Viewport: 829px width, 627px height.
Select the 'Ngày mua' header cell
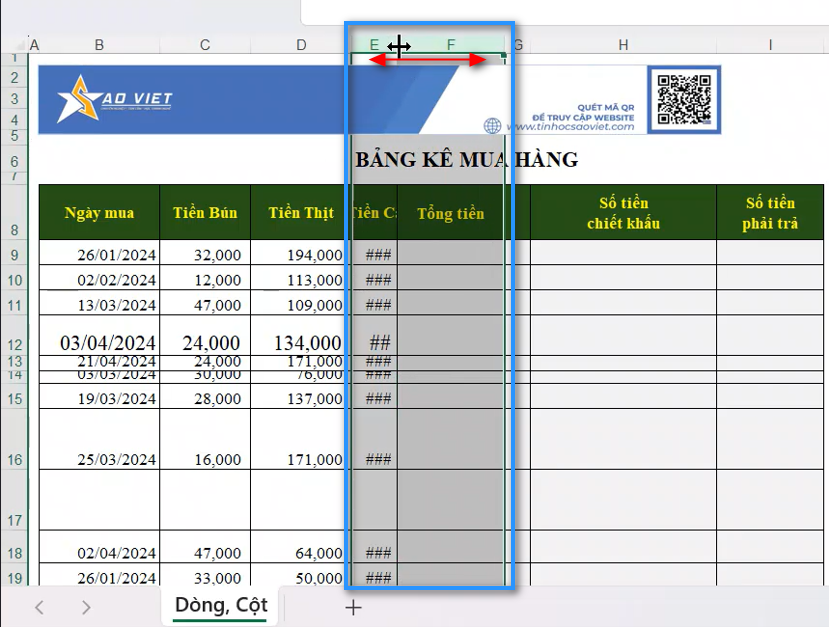pos(99,213)
